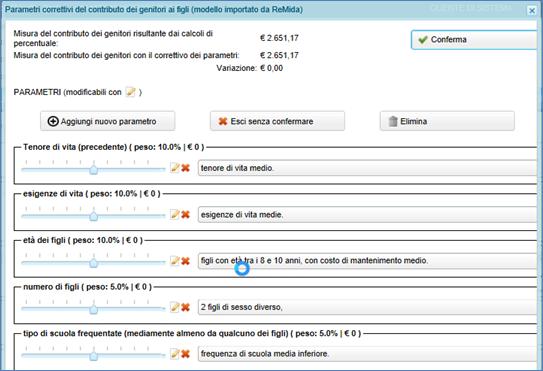Delete the Tenore di vita parameter red X
Image resolution: width=543 pixels, height=371 pixels.
tap(186, 168)
